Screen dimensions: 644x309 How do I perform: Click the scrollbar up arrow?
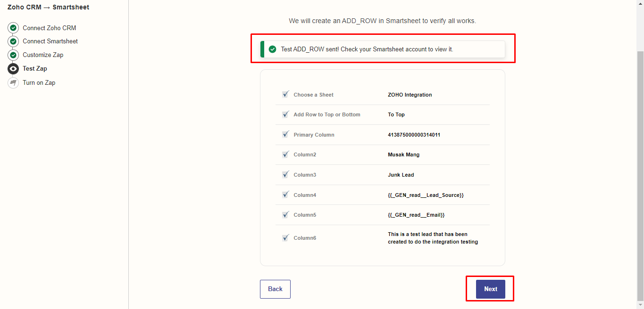[x=640, y=3]
